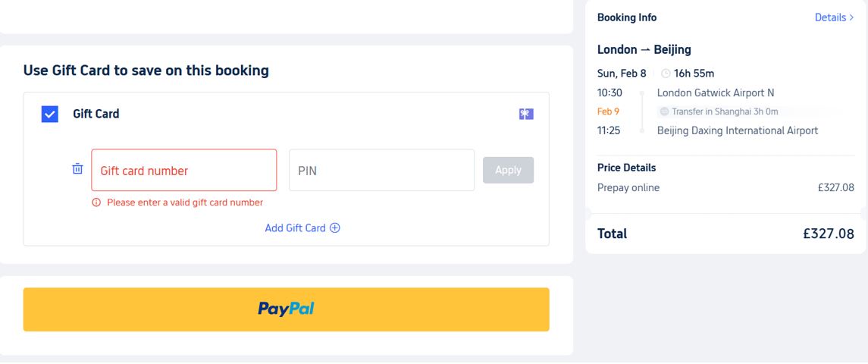
Task: Click the invalid gift card error message
Action: click(185, 202)
